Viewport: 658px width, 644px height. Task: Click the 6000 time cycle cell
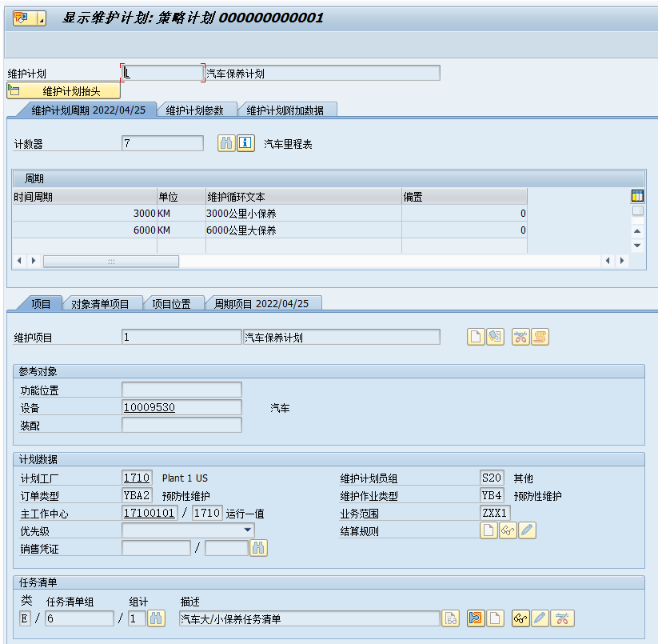84,230
